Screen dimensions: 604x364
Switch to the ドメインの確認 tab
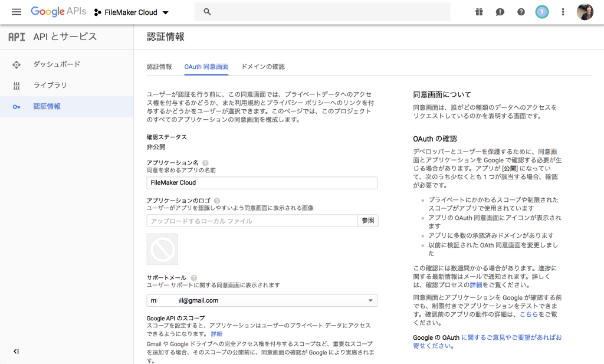click(x=263, y=67)
